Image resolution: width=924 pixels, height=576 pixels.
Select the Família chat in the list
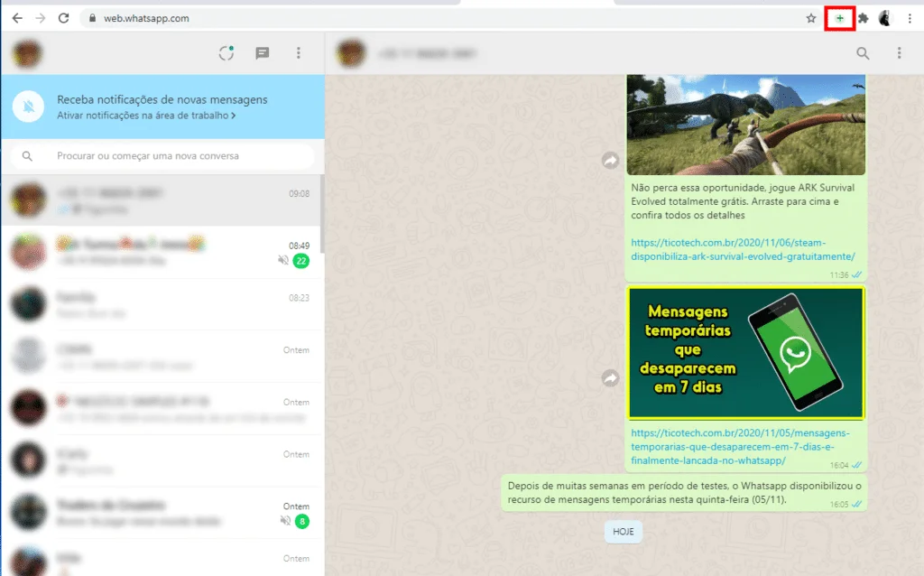pyautogui.click(x=162, y=302)
